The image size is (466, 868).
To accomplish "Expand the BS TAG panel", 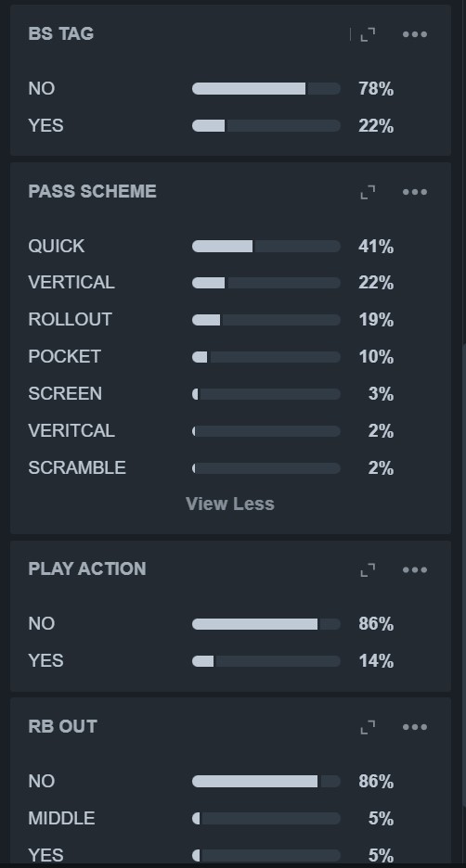I will tap(368, 34).
